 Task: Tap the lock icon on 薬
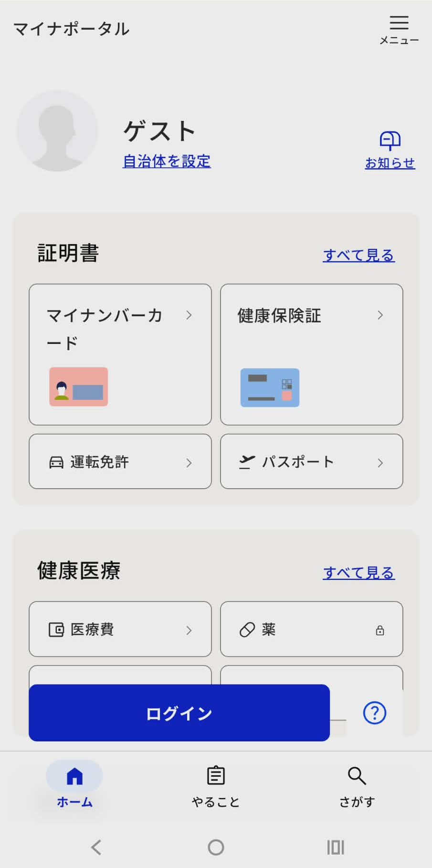380,630
